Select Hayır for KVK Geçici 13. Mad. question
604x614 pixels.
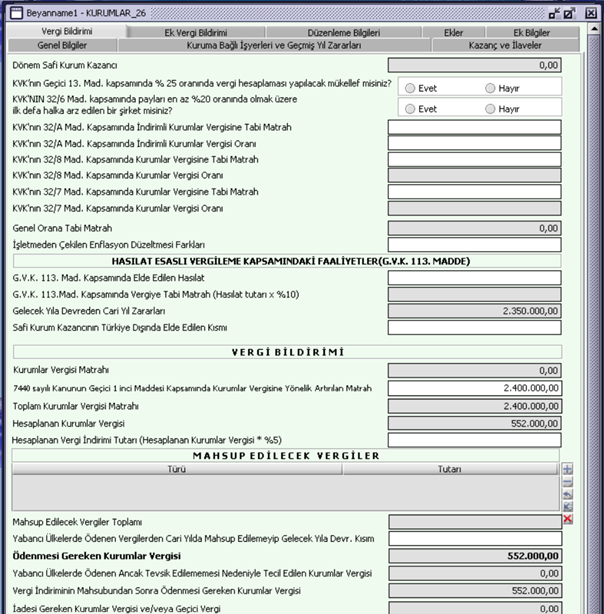pyautogui.click(x=490, y=88)
